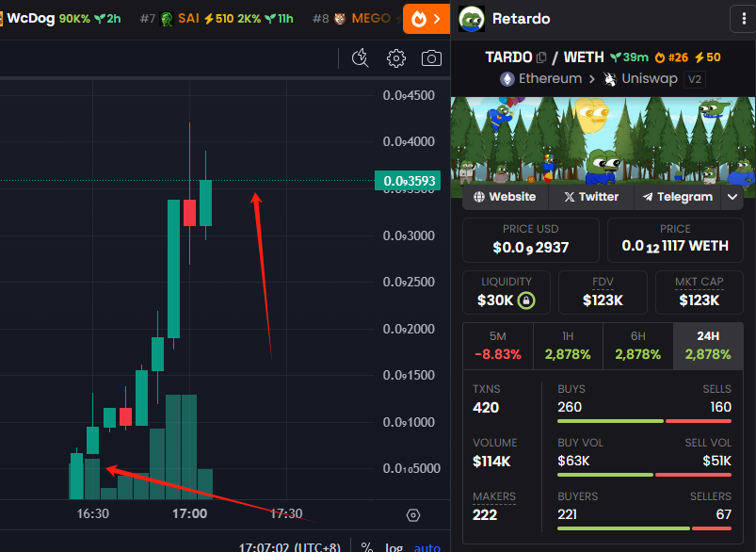Open chart settings gear

[x=395, y=58]
